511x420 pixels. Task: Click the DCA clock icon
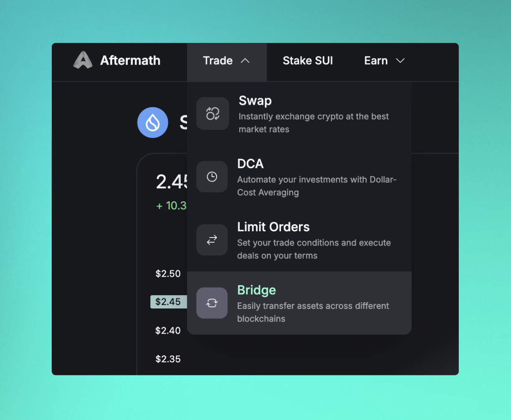212,177
